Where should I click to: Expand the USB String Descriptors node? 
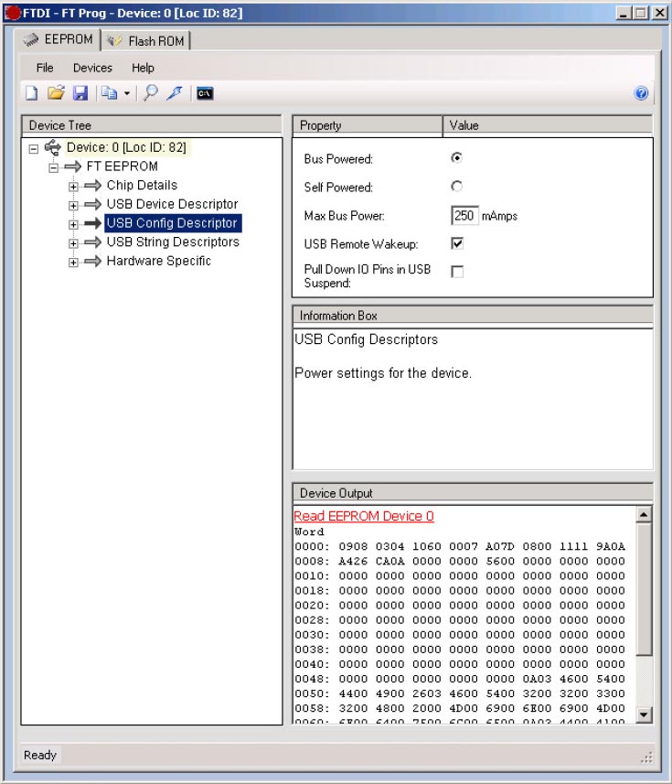(73, 243)
